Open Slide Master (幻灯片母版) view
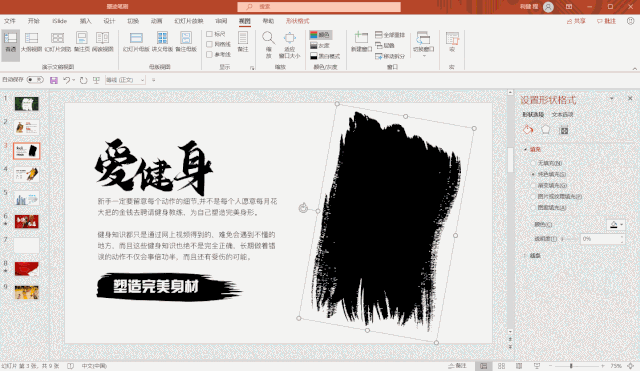 136,42
